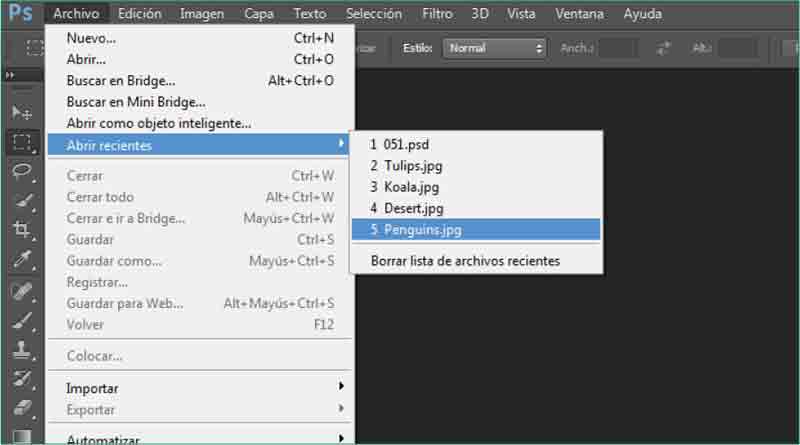Select the Eyedropper tool
Image resolution: width=800 pixels, height=445 pixels.
point(21,260)
